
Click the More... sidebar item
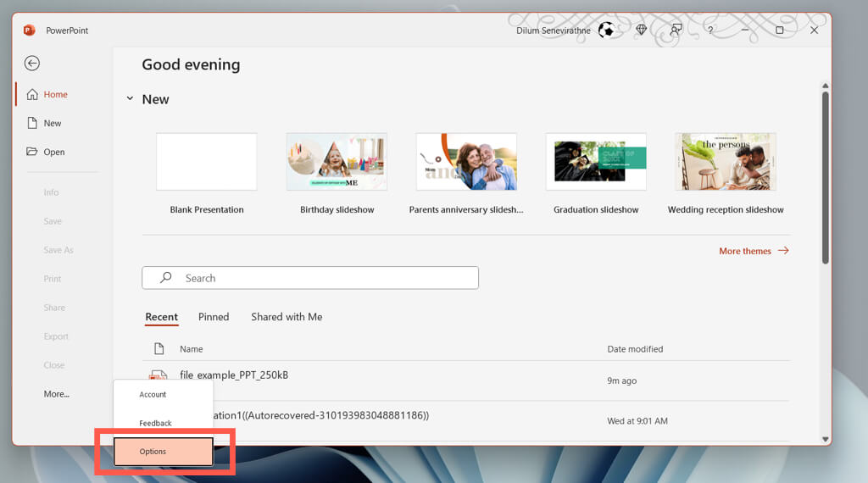coord(57,394)
